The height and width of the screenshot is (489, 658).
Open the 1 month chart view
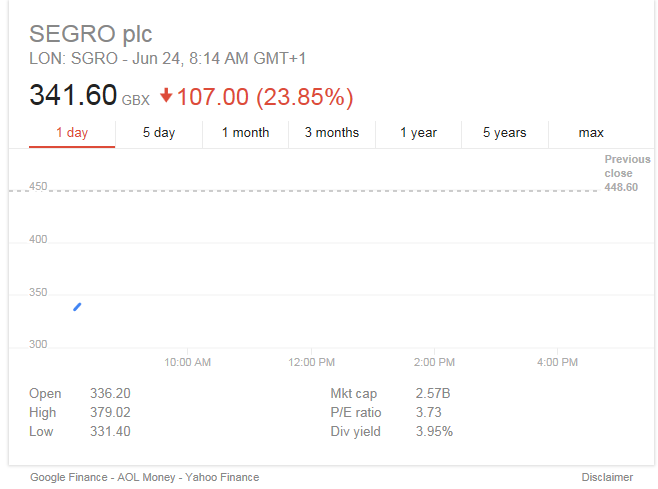245,133
